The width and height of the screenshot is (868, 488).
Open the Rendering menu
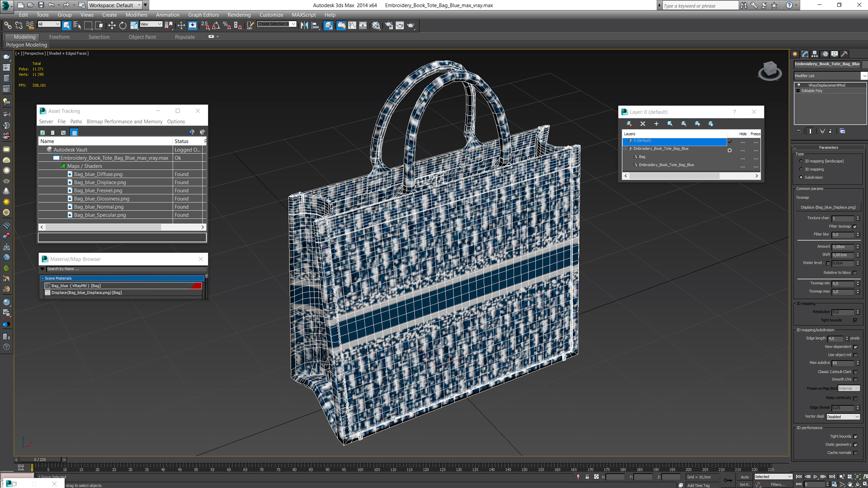239,14
